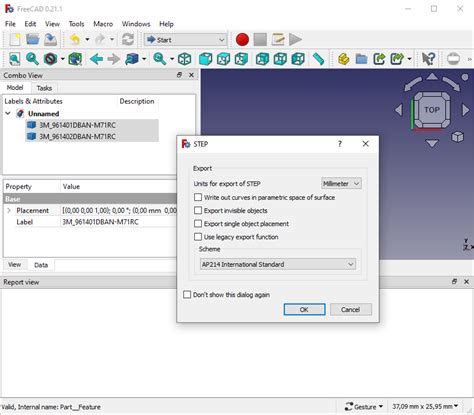This screenshot has height=415, width=474.
Task: Open the Macros dialog notepad icon
Action: click(278, 40)
